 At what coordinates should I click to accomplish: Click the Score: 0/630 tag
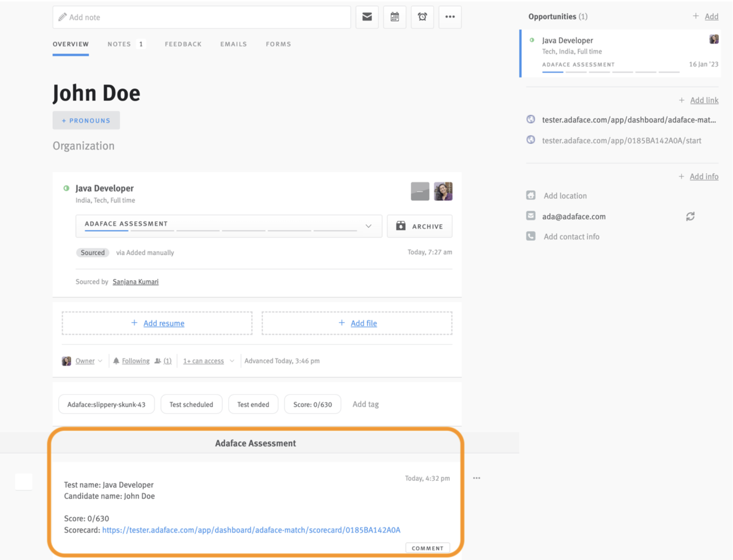pos(312,404)
